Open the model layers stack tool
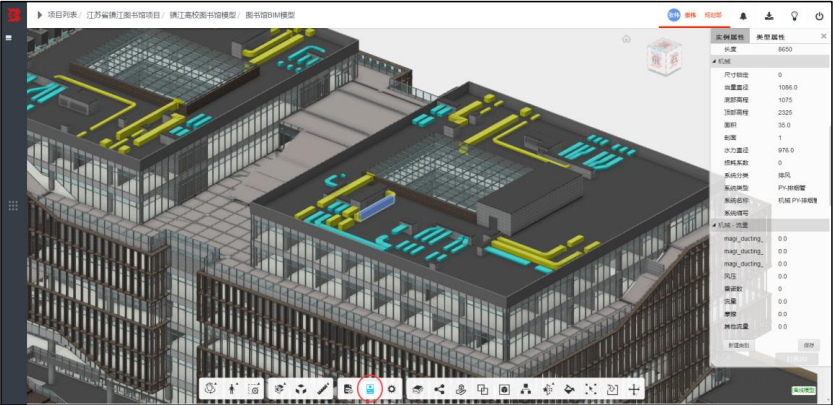Image resolution: width=833 pixels, height=405 pixels. point(418,389)
